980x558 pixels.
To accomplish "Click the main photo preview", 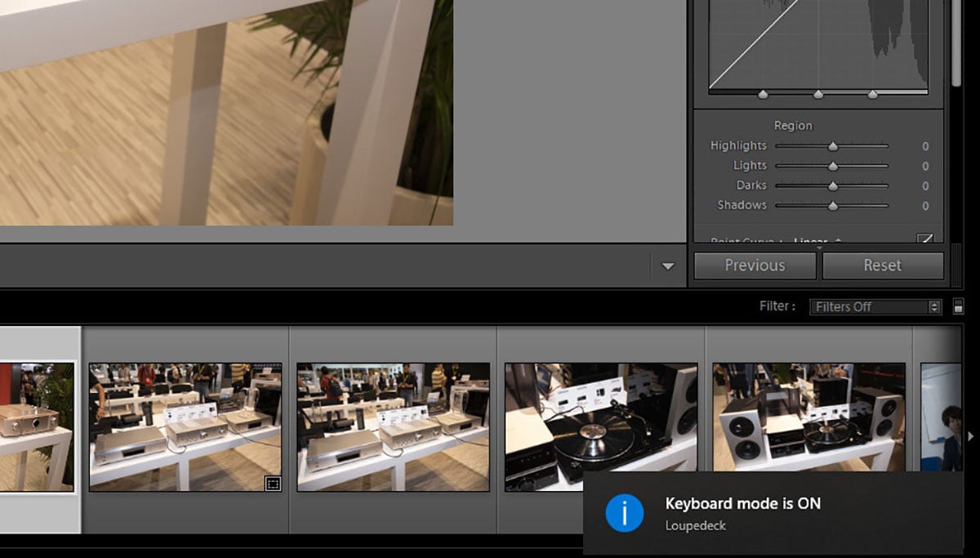I will pyautogui.click(x=226, y=113).
